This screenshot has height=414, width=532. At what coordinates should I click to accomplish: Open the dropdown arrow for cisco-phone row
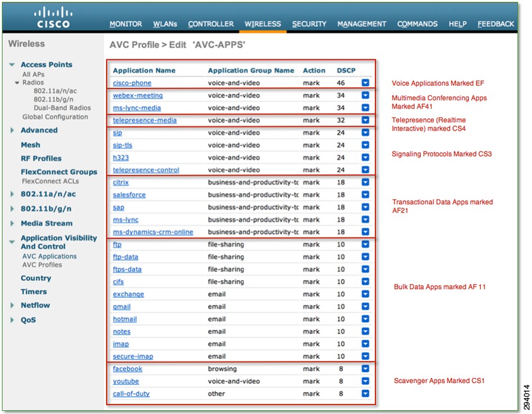(x=365, y=83)
